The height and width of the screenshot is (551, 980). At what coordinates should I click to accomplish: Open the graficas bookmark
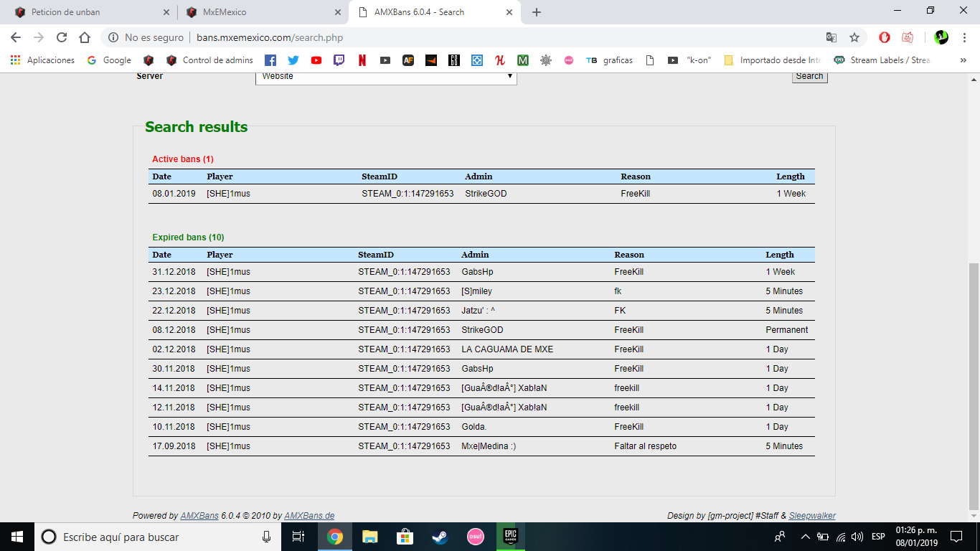pos(609,60)
